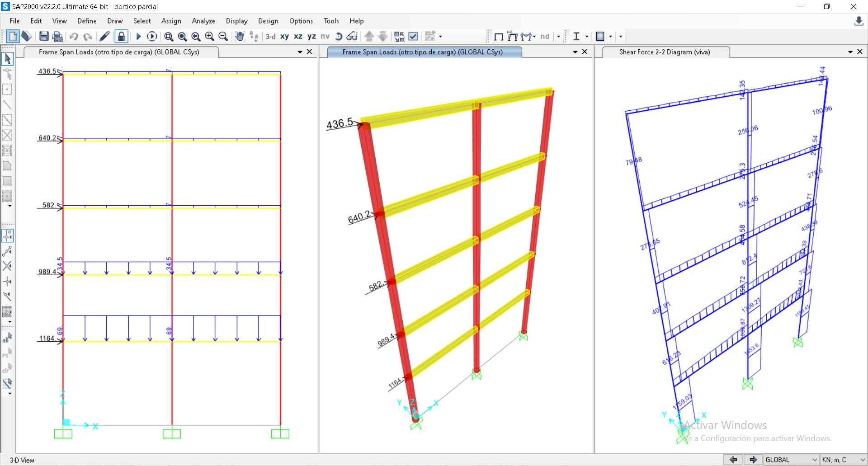868x466 pixels.
Task: Open the units dropdown showing KN, m, C
Action: tap(843, 460)
